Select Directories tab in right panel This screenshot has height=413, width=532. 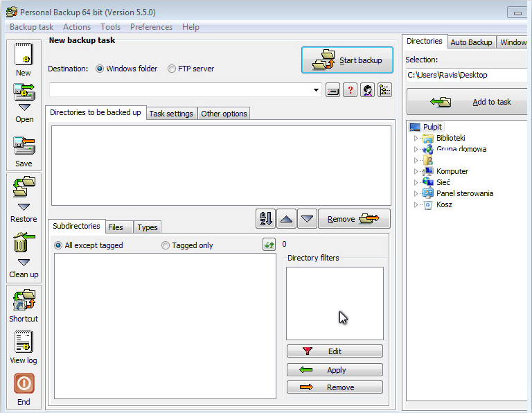(425, 41)
